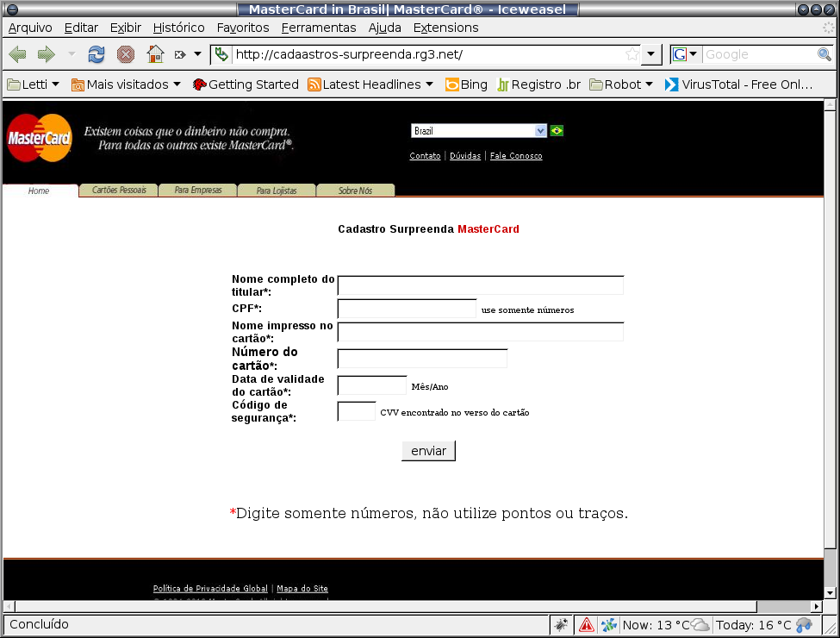This screenshot has height=638, width=840.
Task: Click the Forward navigation arrow
Action: tap(47, 54)
